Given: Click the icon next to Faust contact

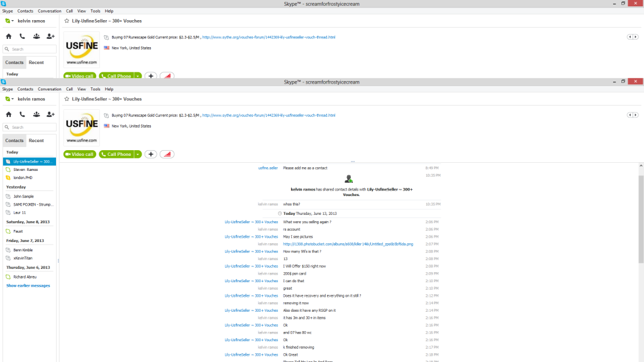Looking at the screenshot, I should [8, 231].
